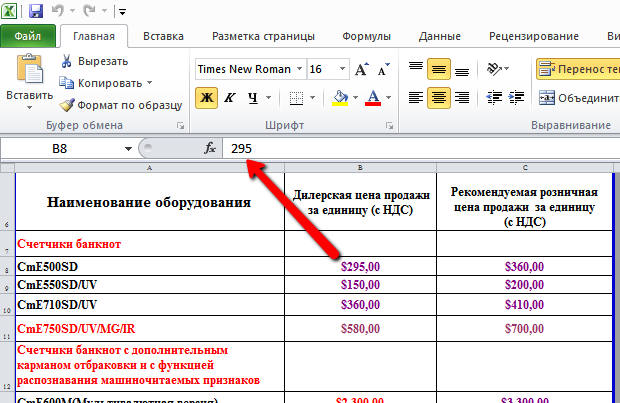Align text to middle vertically
620x403 pixels.
(439, 69)
